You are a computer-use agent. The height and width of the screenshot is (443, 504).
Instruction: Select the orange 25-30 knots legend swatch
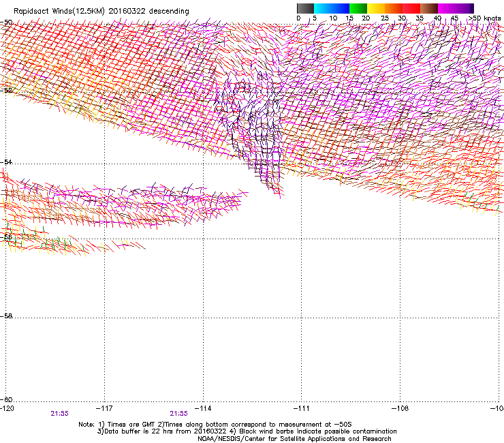394,8
